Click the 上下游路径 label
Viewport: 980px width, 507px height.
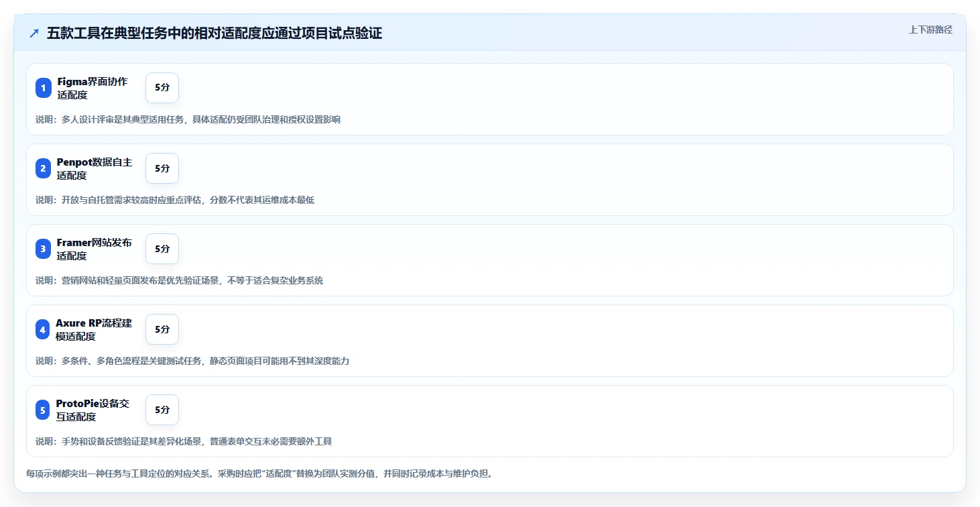pyautogui.click(x=930, y=30)
